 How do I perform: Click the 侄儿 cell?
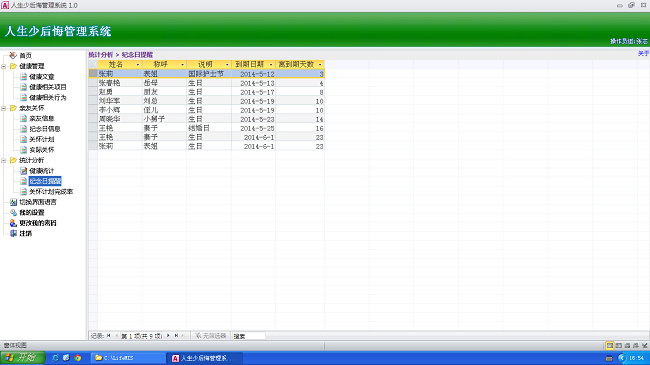(164, 110)
